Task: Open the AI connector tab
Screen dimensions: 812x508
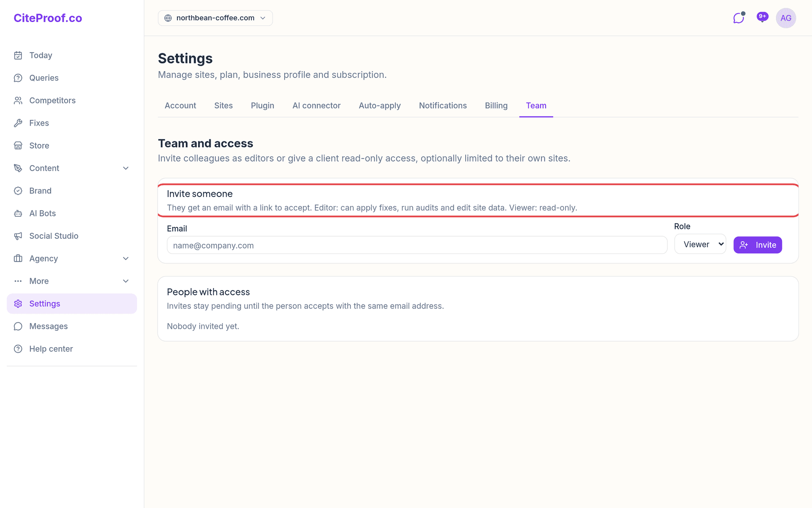Action: pyautogui.click(x=316, y=106)
